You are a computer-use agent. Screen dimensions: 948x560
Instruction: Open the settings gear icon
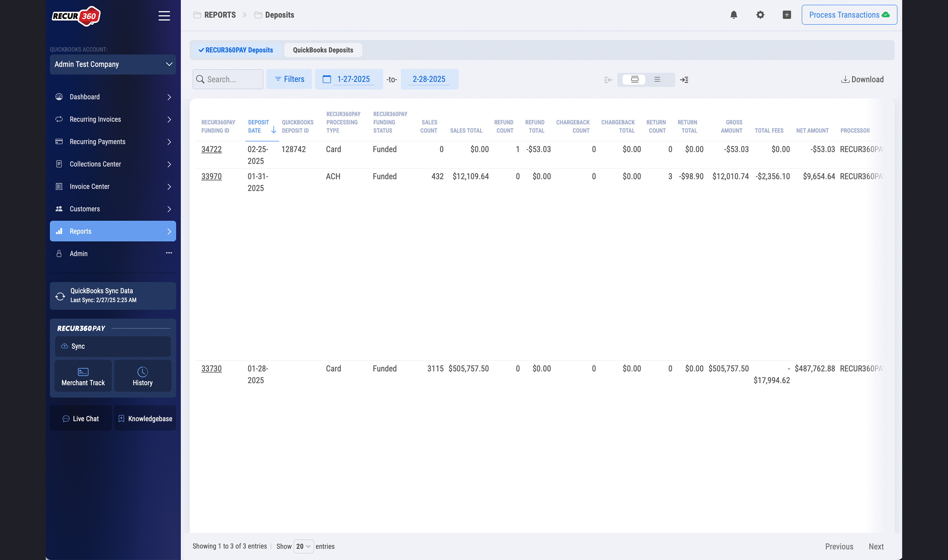760,15
